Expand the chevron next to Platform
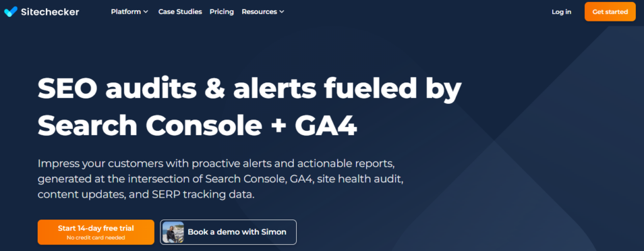Viewport: 644px width, 251px height. tap(145, 12)
